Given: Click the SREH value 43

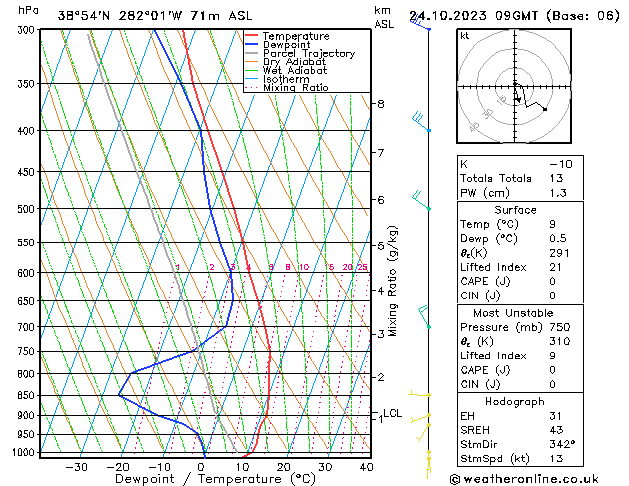Looking at the screenshot, I should (x=556, y=430).
